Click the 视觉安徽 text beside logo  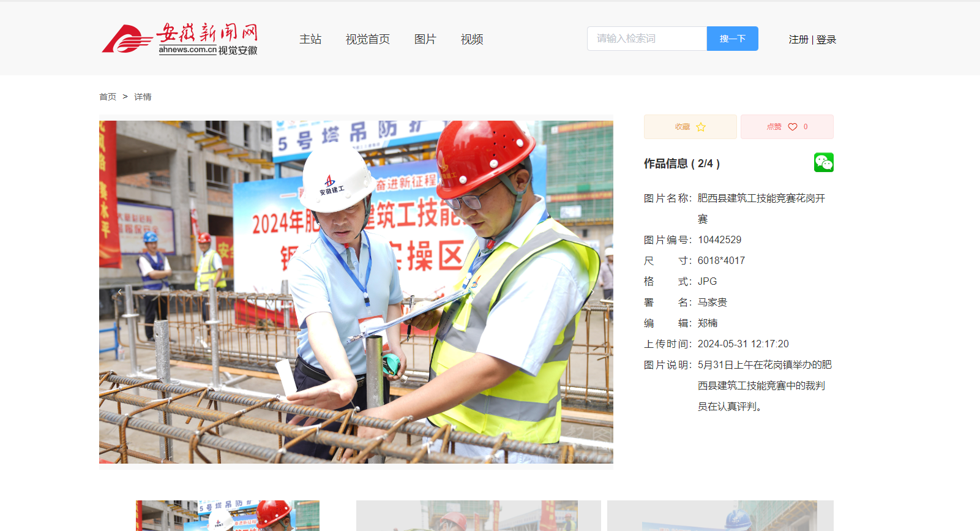[x=238, y=50]
